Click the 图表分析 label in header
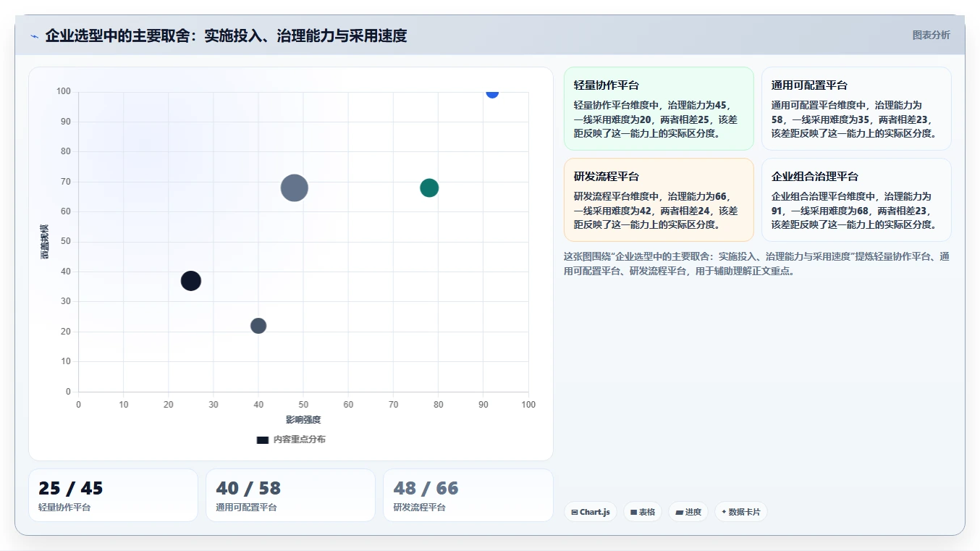Screen dimensions: 980x551 pyautogui.click(x=931, y=35)
